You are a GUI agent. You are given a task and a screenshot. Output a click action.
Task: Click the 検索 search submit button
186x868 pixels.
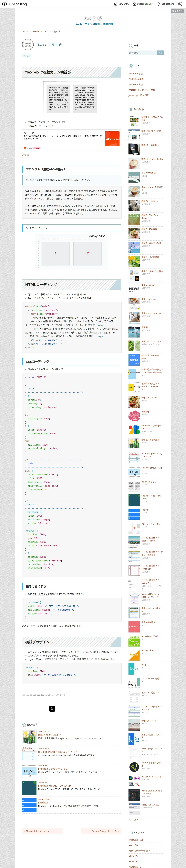click(x=160, y=53)
